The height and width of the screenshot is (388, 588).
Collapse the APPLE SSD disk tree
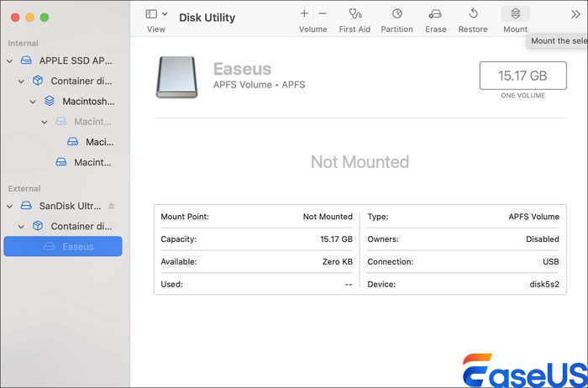9,61
